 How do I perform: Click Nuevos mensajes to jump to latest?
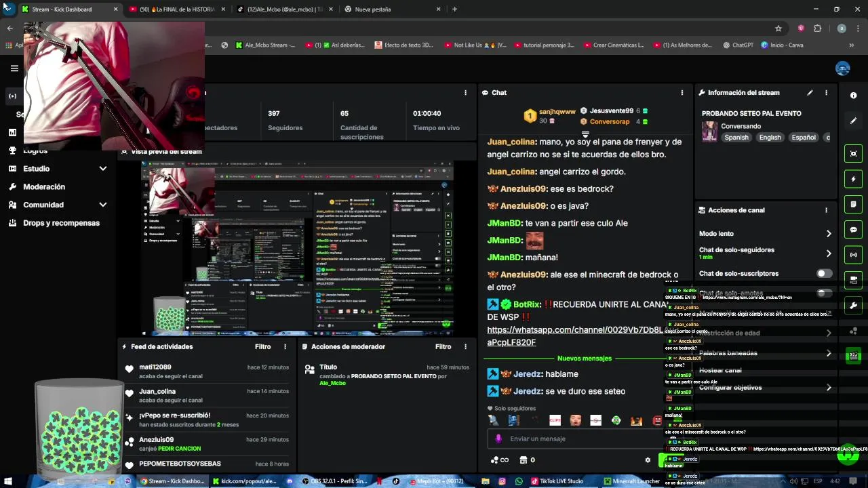pos(585,358)
